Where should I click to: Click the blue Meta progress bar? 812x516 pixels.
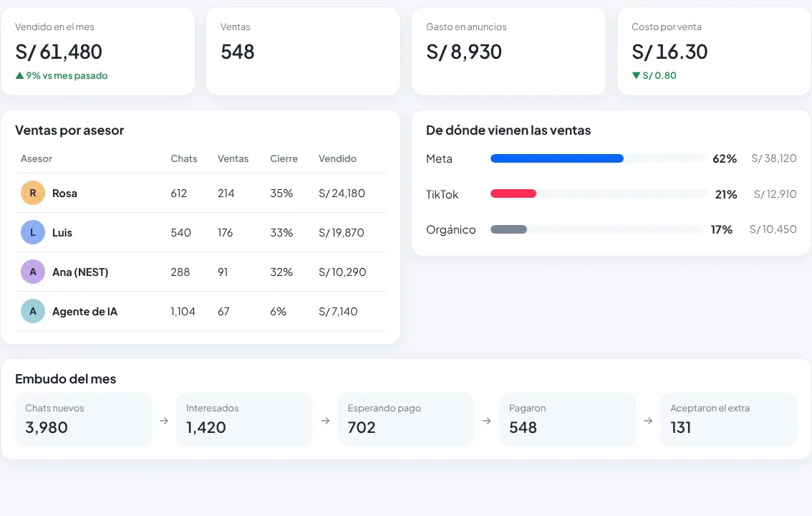[x=556, y=158]
